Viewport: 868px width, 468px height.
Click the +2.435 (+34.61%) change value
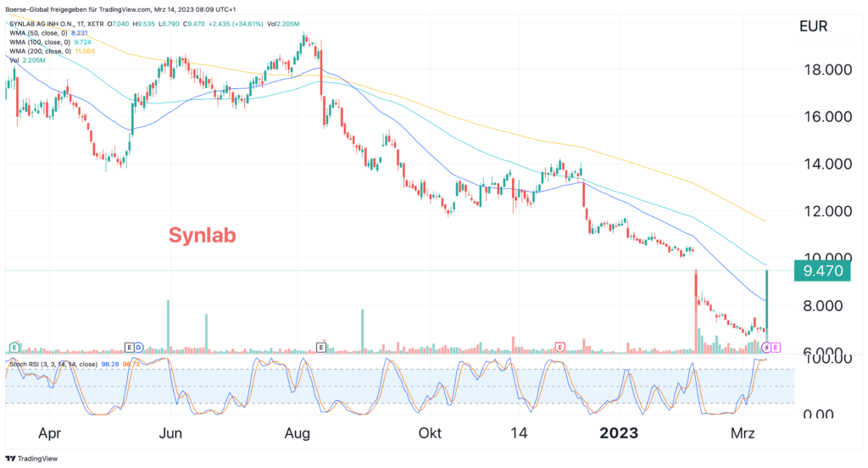point(236,25)
